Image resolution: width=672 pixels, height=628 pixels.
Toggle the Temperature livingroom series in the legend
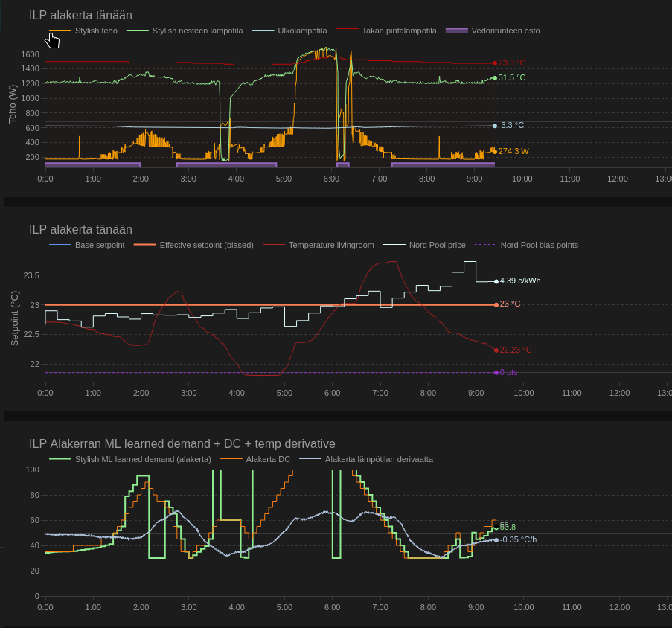coord(331,245)
